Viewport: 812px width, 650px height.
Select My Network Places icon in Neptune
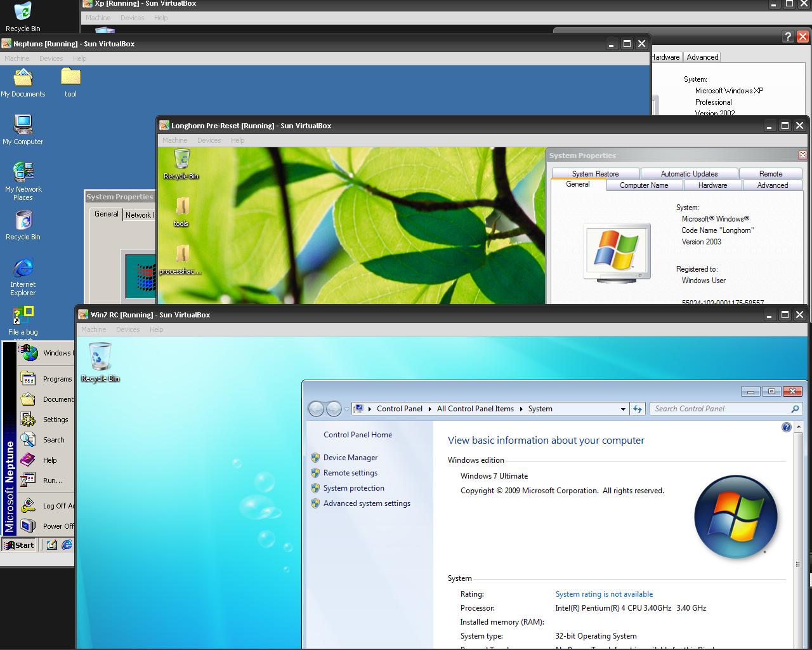[23, 182]
